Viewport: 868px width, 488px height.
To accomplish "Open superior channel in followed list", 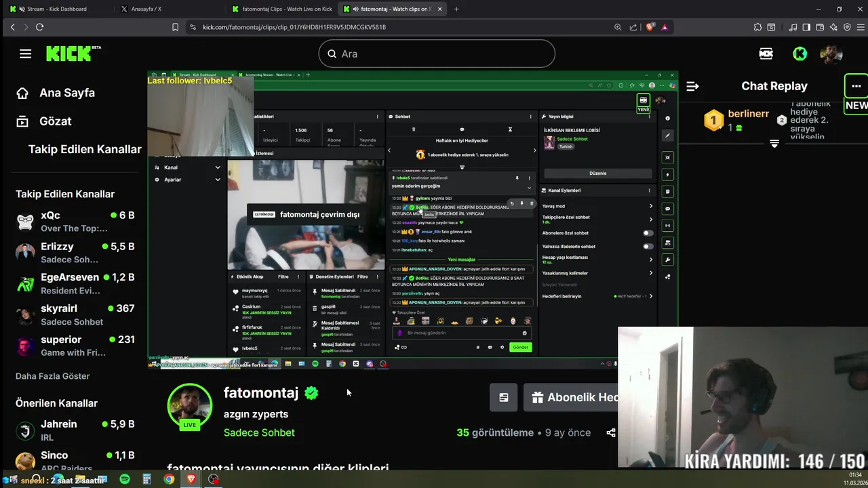I will point(75,346).
